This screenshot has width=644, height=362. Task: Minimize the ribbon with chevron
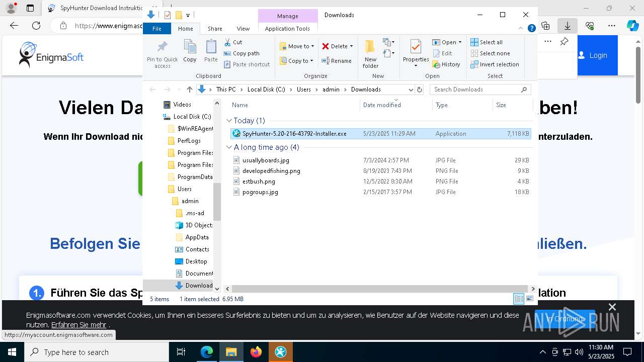[x=521, y=29]
